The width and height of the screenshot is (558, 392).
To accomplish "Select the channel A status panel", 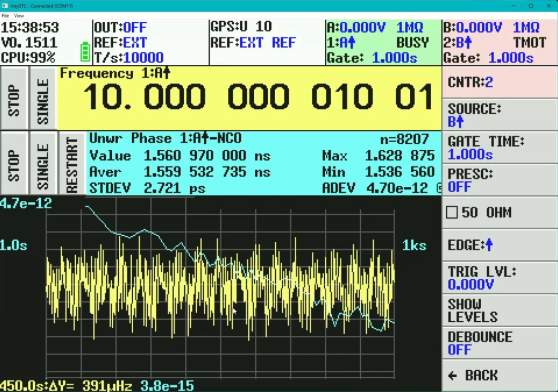I will (383, 42).
